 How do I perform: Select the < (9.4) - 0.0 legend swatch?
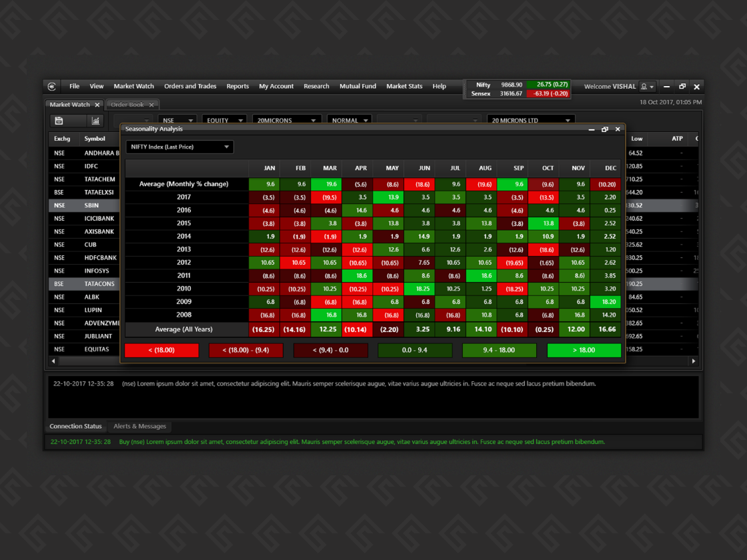coord(331,350)
